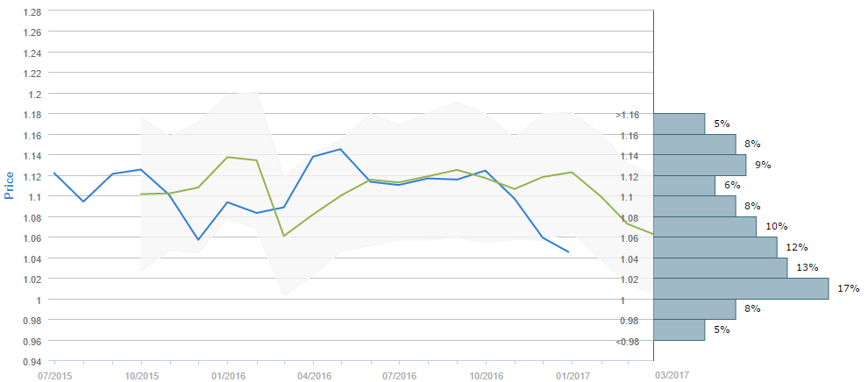This screenshot has height=382, width=868.
Task: Click the 9% histogram bar
Action: pos(700,165)
